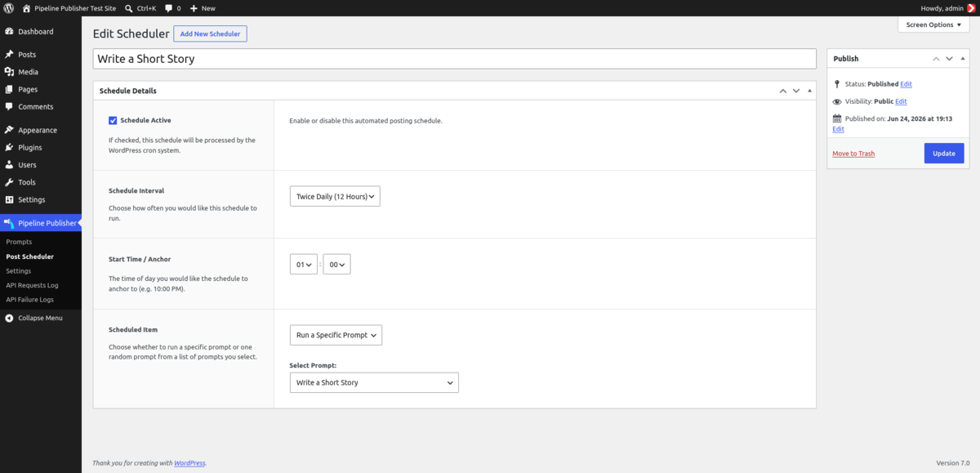Edit the publish status
The image size is (980, 473).
[906, 84]
